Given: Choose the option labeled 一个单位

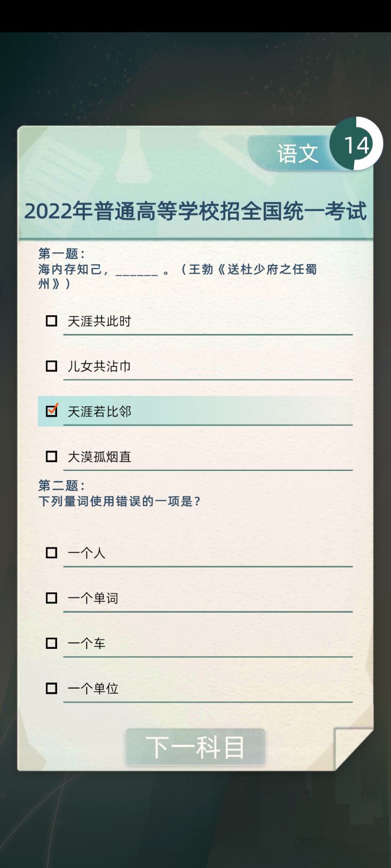Looking at the screenshot, I should (x=93, y=688).
